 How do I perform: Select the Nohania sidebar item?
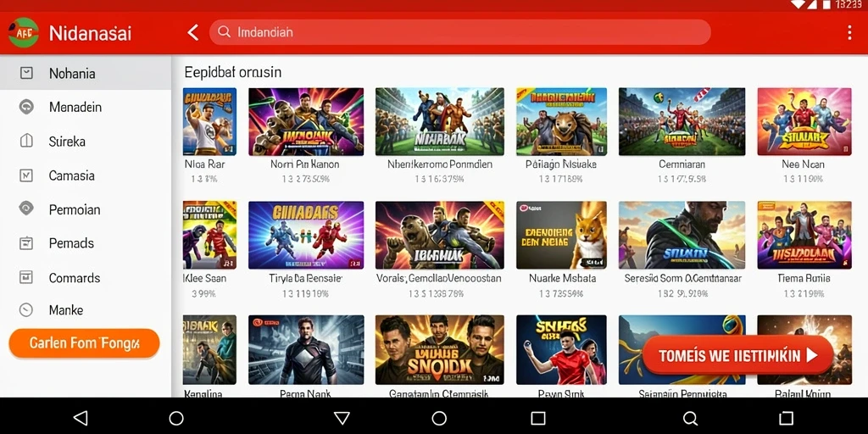(x=86, y=73)
